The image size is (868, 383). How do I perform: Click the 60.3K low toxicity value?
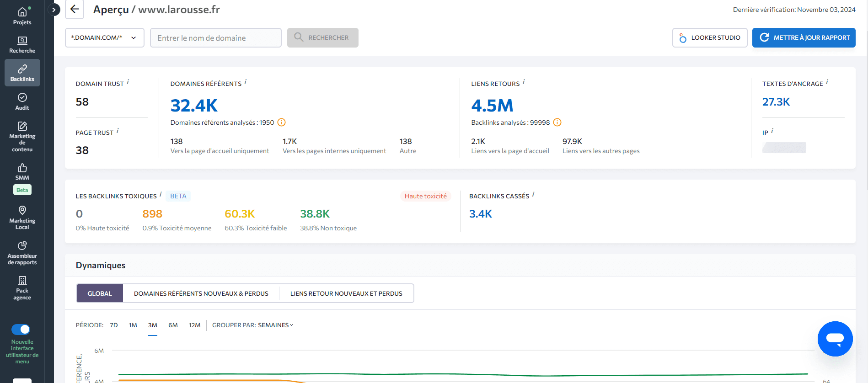pos(240,214)
